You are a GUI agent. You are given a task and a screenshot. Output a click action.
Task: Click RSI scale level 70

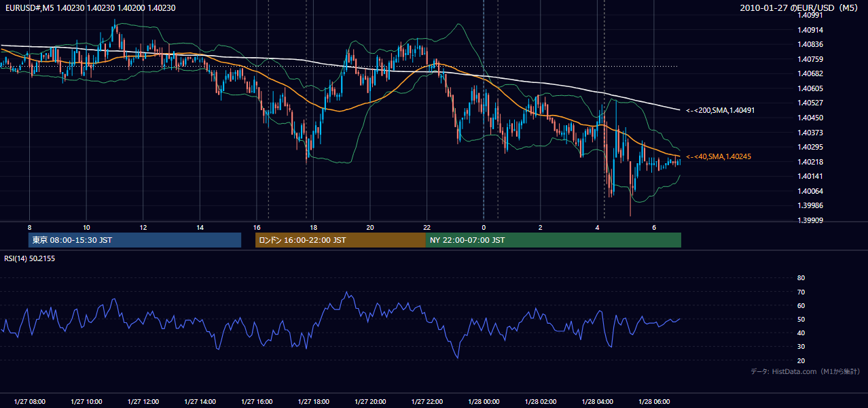801,292
